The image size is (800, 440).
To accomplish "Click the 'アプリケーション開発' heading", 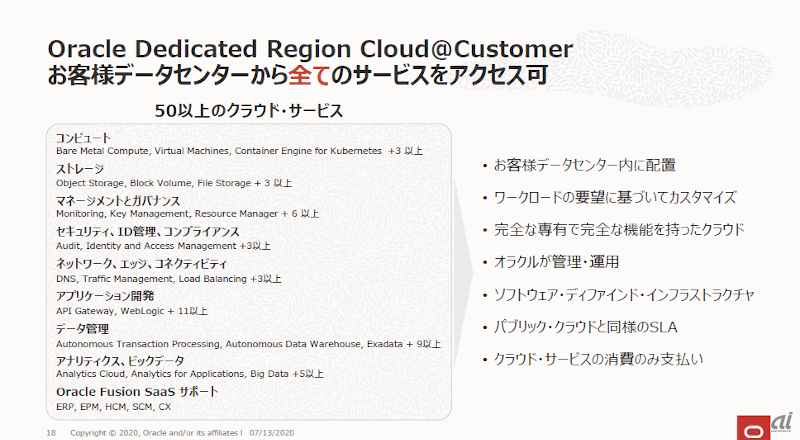I will 105,296.
